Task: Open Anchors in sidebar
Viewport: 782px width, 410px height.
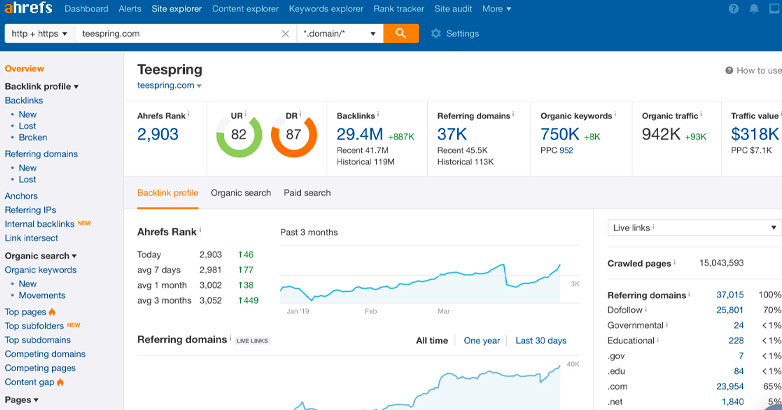Action: [21, 196]
